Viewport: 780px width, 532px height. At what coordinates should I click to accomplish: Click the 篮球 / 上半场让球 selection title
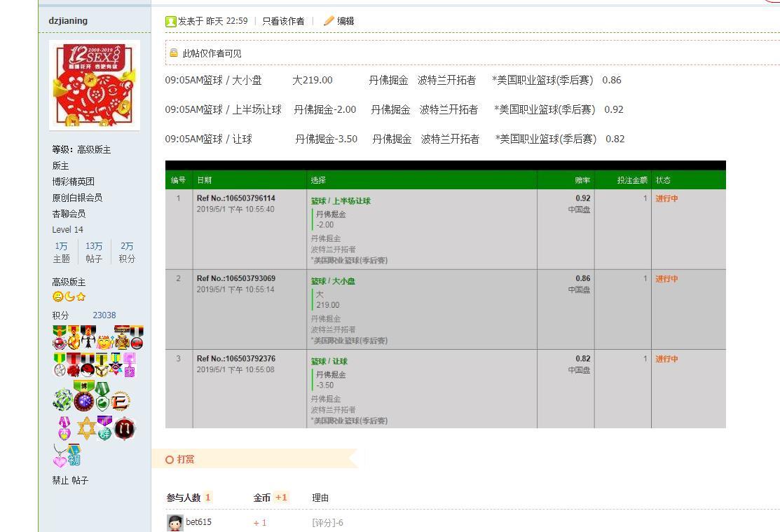click(x=341, y=201)
